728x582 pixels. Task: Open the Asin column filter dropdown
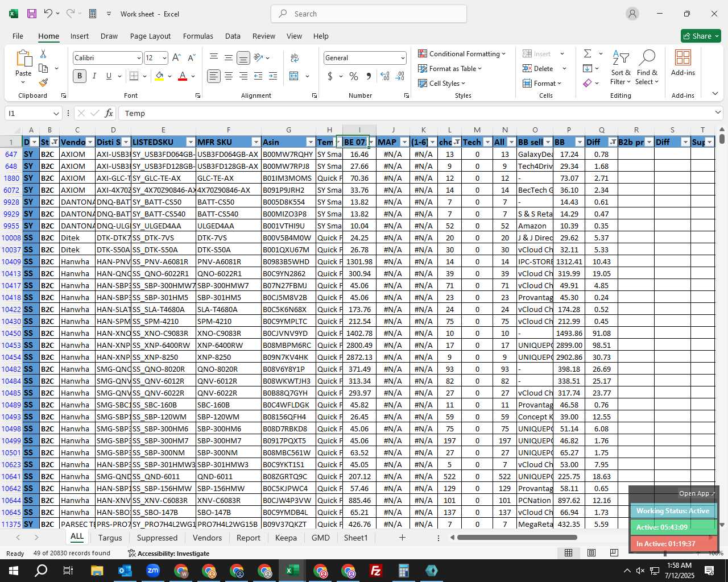(310, 142)
